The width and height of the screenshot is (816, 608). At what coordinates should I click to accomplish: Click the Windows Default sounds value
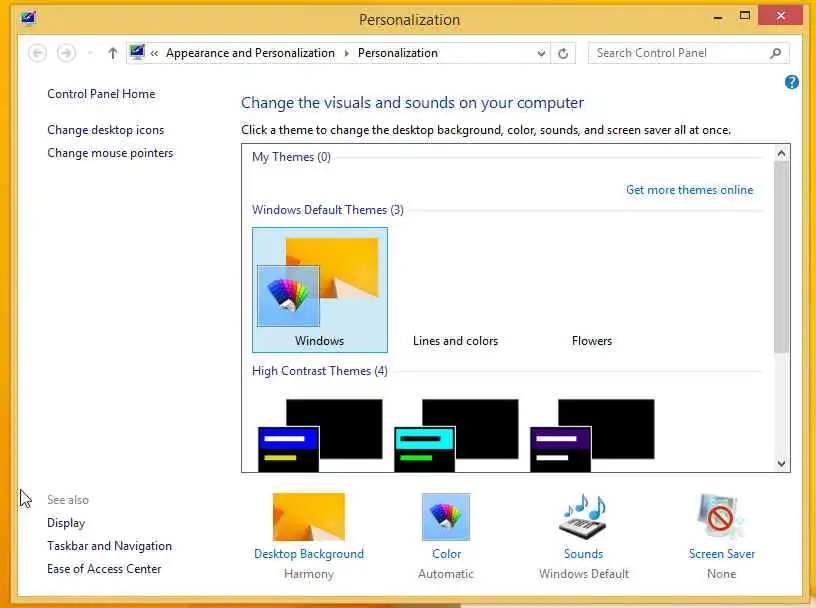tap(584, 574)
